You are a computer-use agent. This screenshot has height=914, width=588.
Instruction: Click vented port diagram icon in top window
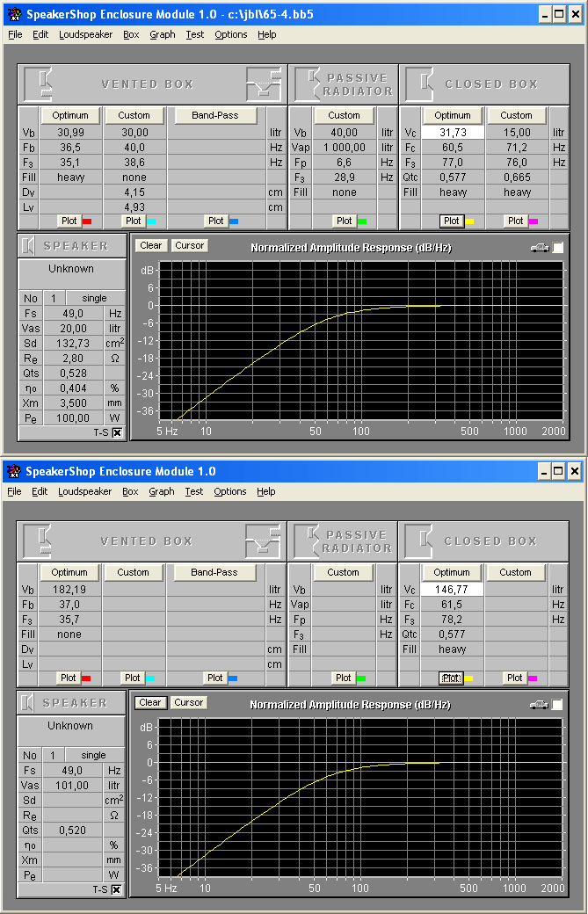264,84
